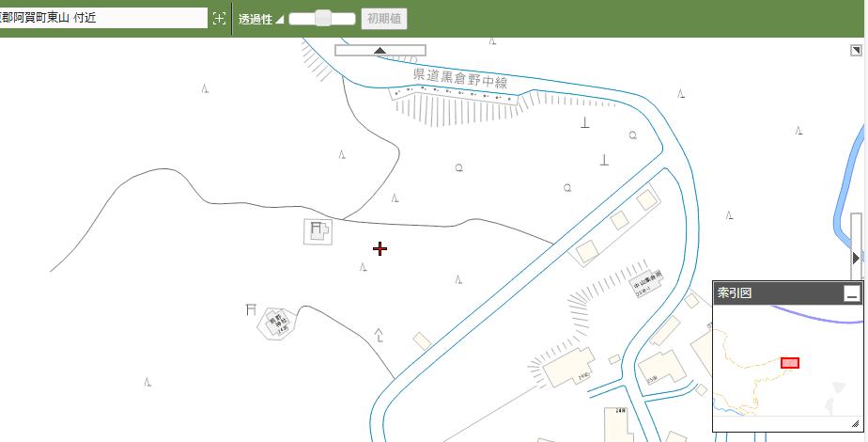Click the address field showing 東山 付近
Viewport: 868px width, 442px height.
(x=101, y=18)
